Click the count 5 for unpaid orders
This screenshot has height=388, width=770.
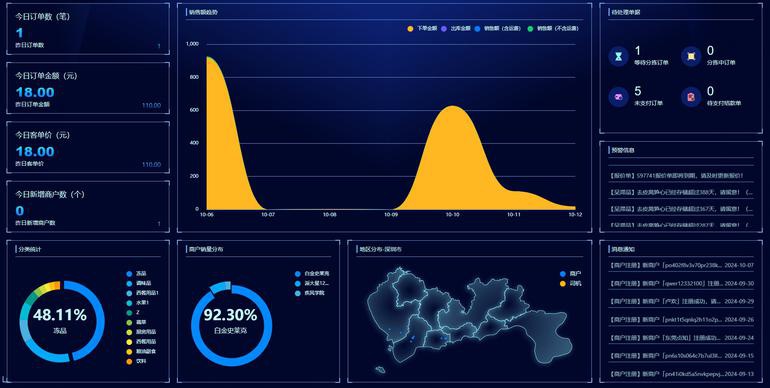[x=637, y=91]
